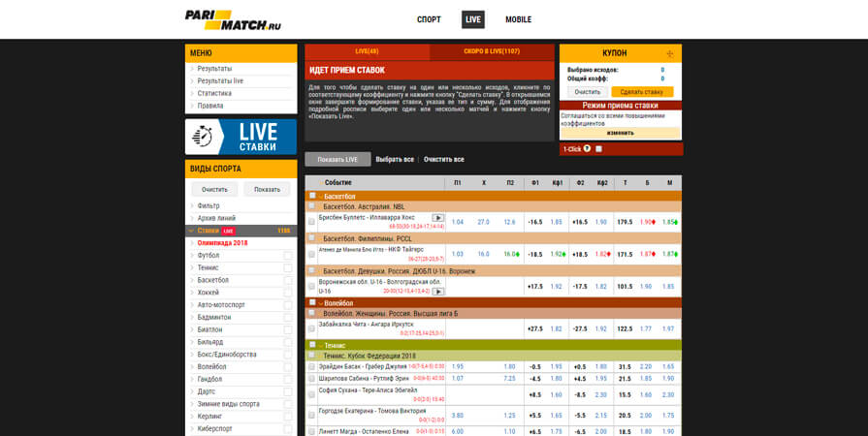Enable the 1-Click betting checkbox
The image size is (868, 436).
[x=599, y=149]
